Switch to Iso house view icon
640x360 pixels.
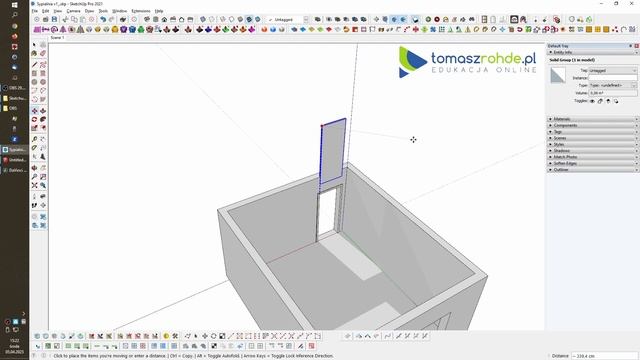147,19
